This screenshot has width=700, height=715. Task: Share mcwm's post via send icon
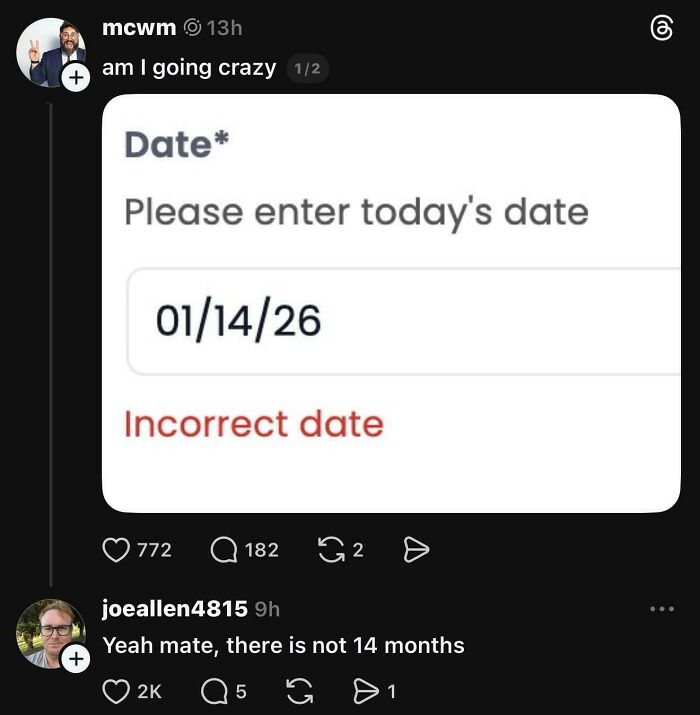pos(415,549)
